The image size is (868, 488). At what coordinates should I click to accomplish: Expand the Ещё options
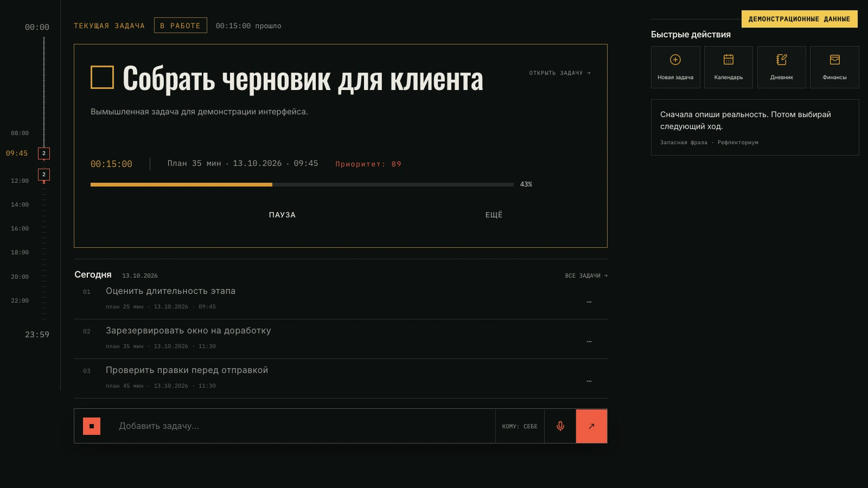494,215
